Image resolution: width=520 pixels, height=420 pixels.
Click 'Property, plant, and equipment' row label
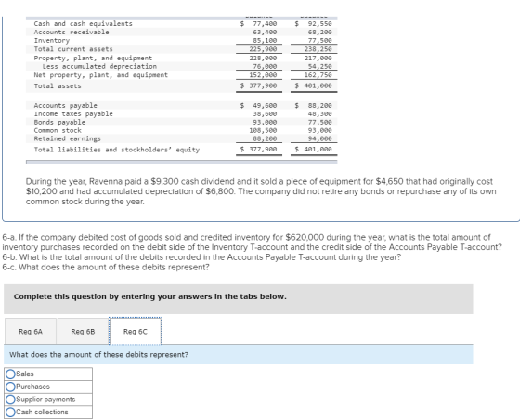tap(93, 58)
